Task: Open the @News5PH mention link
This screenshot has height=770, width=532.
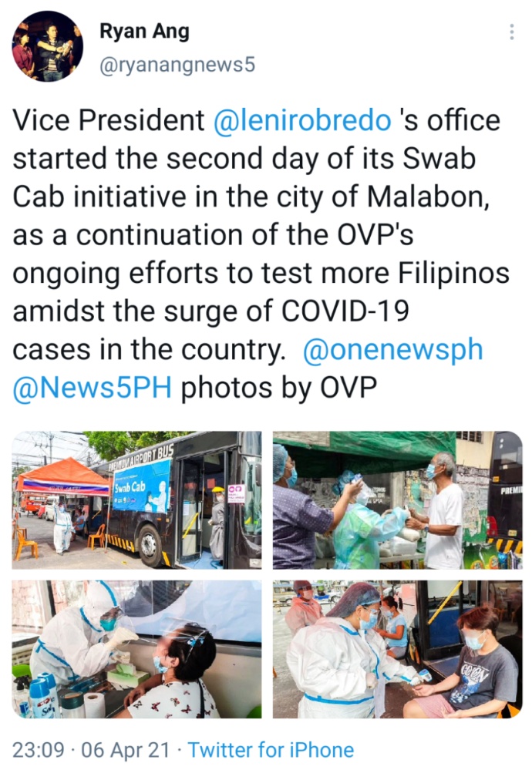Action: point(92,388)
